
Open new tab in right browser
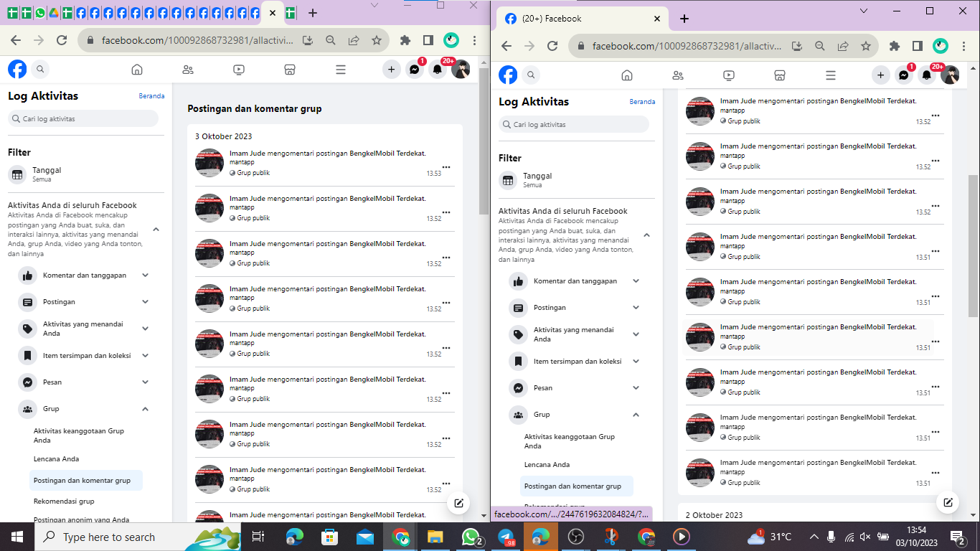(x=684, y=19)
